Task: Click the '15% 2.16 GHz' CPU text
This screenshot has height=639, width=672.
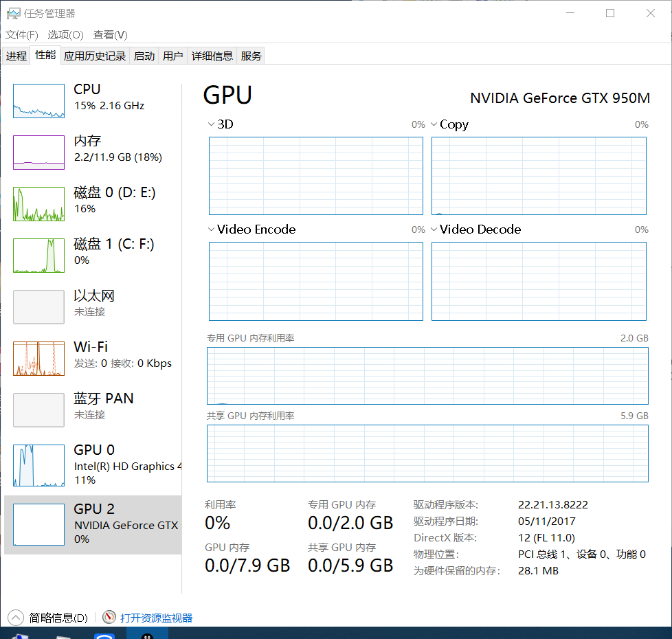Action: (x=109, y=106)
